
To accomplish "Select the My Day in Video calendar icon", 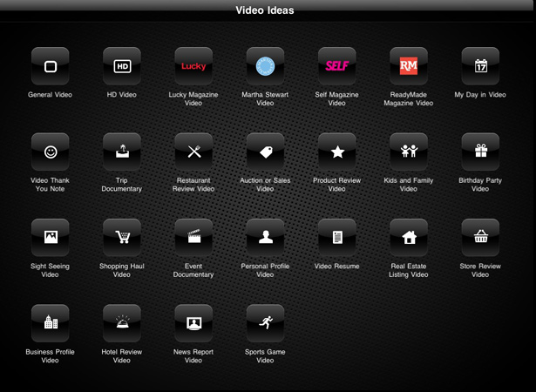I will (x=480, y=66).
